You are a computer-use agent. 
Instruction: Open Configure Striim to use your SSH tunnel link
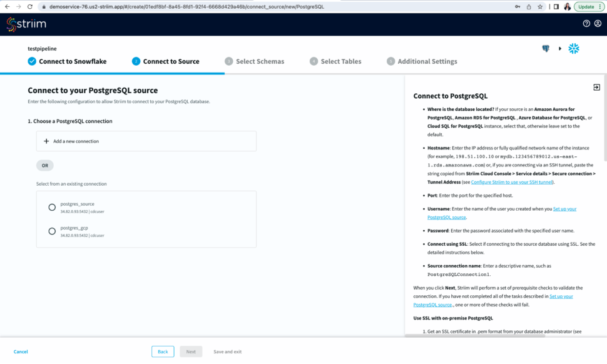(512, 182)
